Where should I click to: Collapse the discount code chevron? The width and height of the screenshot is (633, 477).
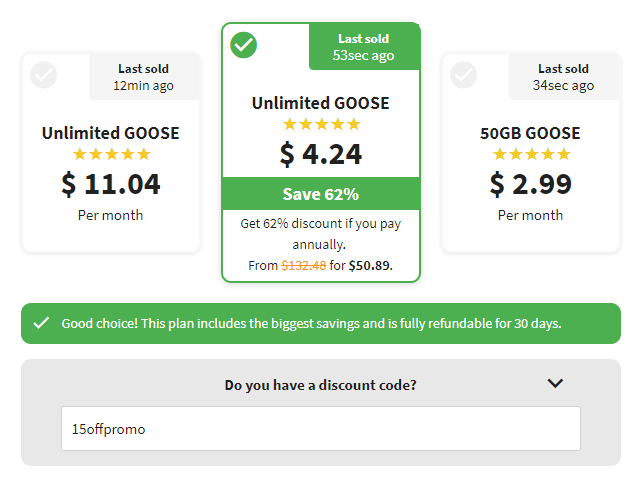coord(555,383)
